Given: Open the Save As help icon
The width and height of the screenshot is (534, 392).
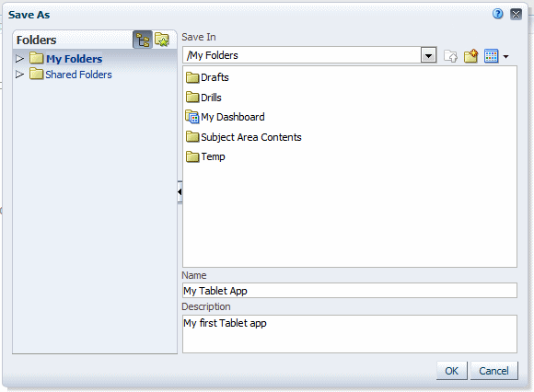Looking at the screenshot, I should pos(497,14).
